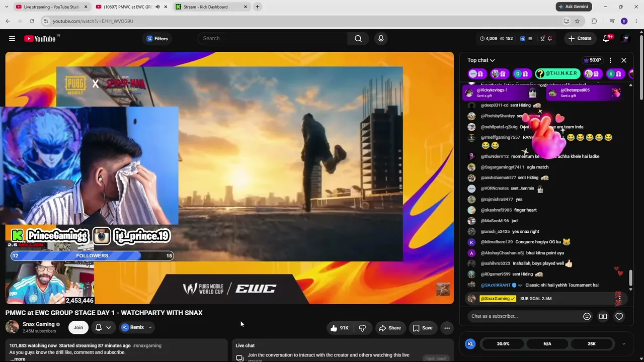This screenshot has width=644, height=362.
Task: Save the video to a playlist
Action: [423, 328]
